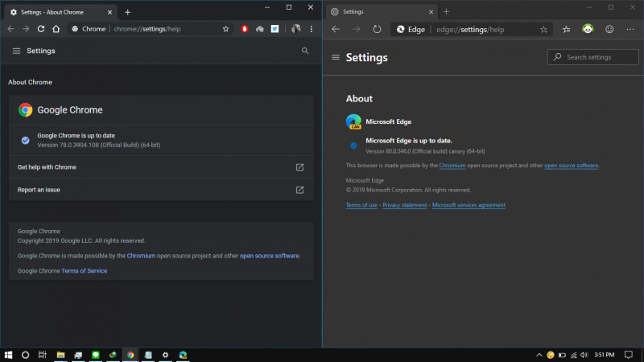Click the Chrome address bar URL

147,29
